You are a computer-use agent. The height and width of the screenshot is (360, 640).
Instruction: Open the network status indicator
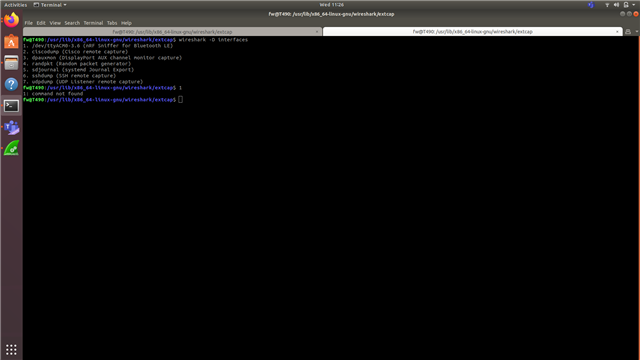[607, 5]
